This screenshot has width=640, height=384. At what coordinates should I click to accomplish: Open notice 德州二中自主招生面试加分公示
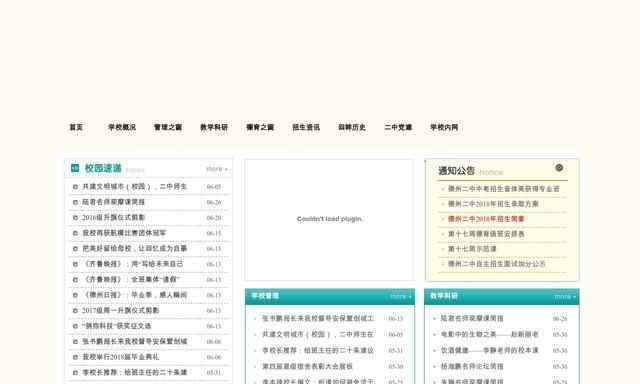(x=496, y=264)
